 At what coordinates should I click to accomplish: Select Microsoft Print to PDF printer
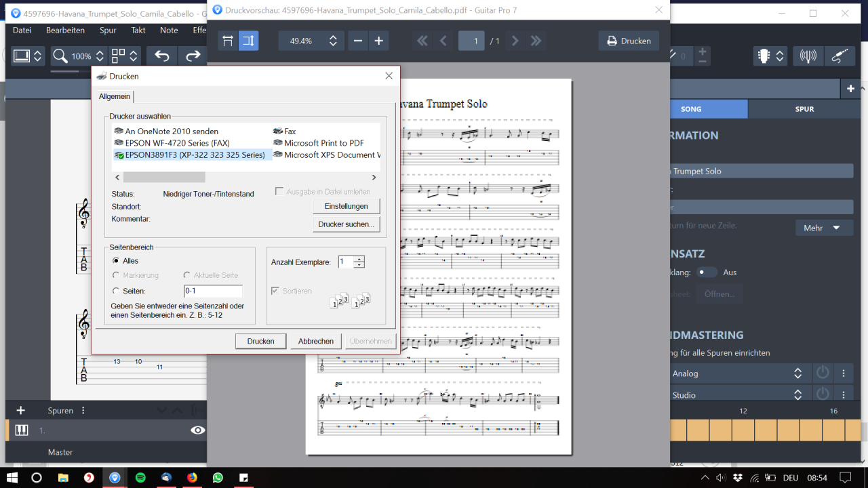[318, 143]
